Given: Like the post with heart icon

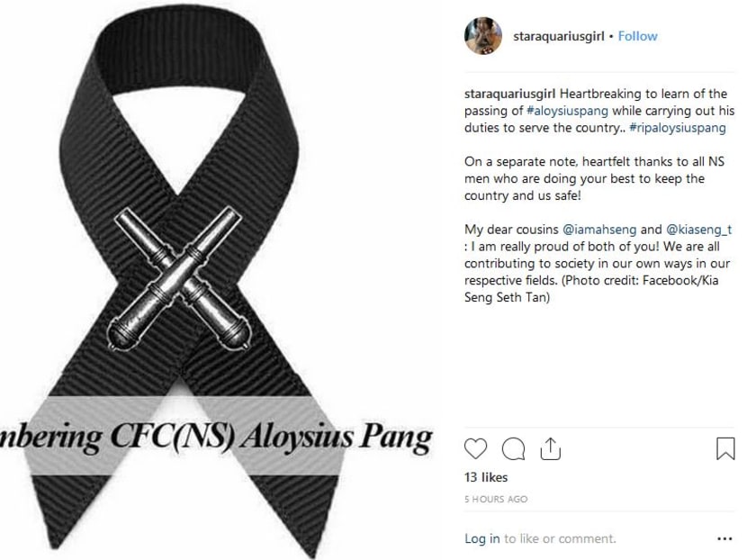Looking at the screenshot, I should coord(475,448).
